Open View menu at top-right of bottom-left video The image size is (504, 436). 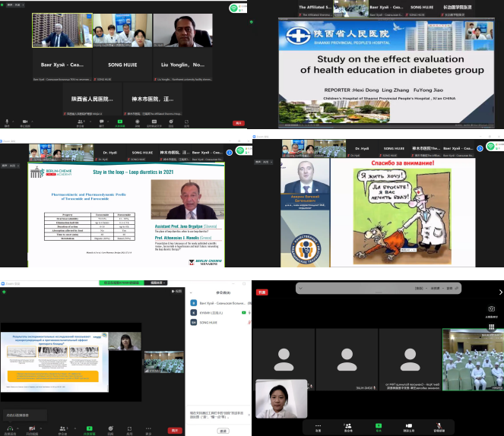click(x=177, y=291)
